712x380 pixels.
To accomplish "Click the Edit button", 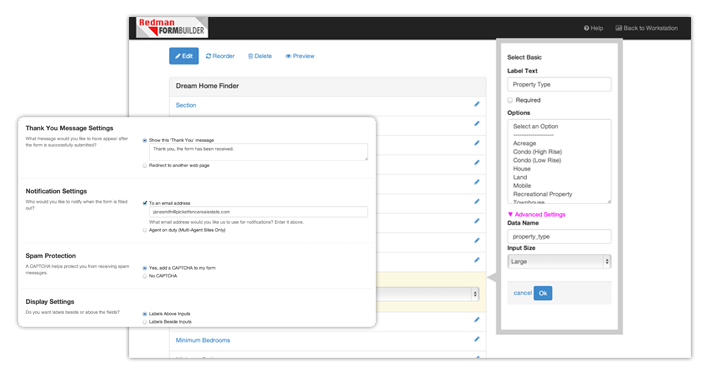I will click(x=184, y=56).
